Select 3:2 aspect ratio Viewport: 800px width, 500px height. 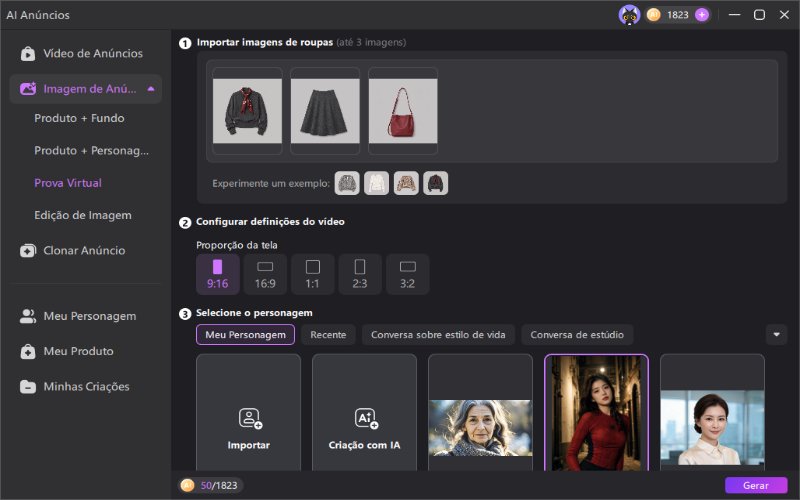407,274
